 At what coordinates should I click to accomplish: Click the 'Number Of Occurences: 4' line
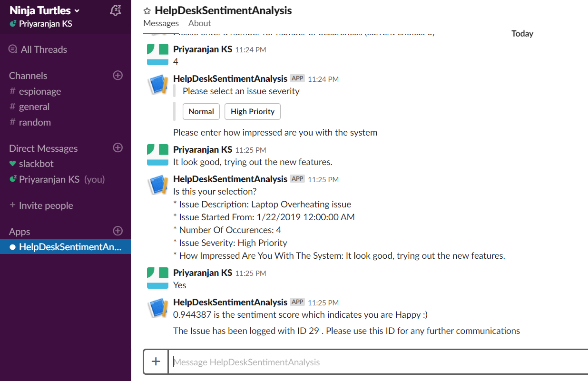[227, 230]
